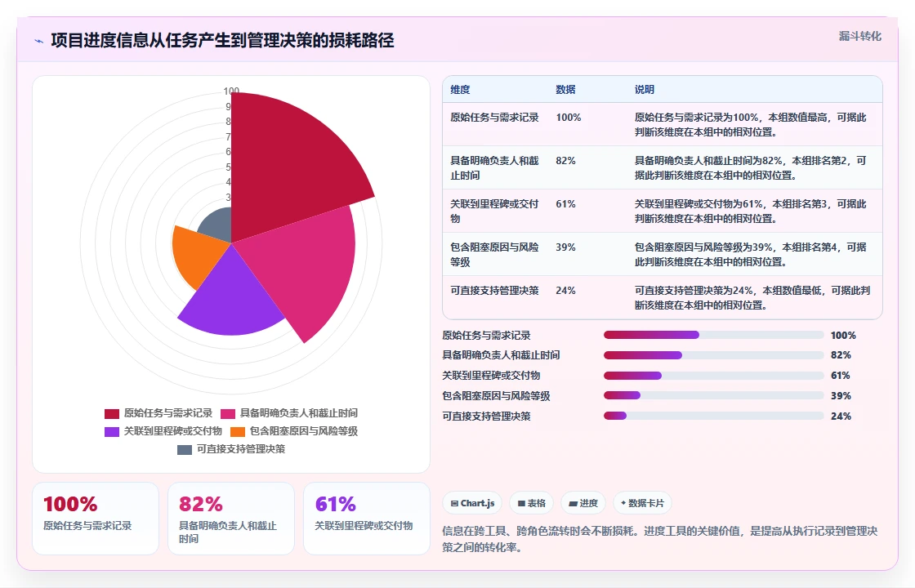915x588 pixels.
Task: Click the 61% progress bar
Action: [714, 376]
